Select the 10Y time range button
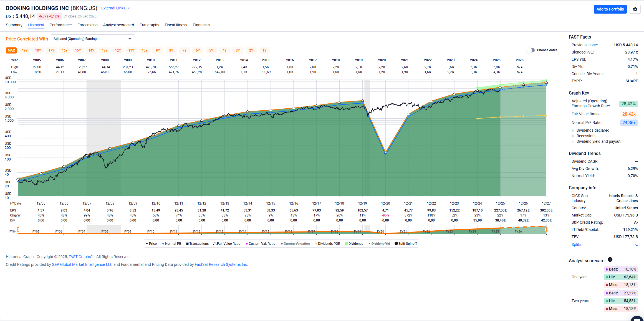 tap(145, 50)
